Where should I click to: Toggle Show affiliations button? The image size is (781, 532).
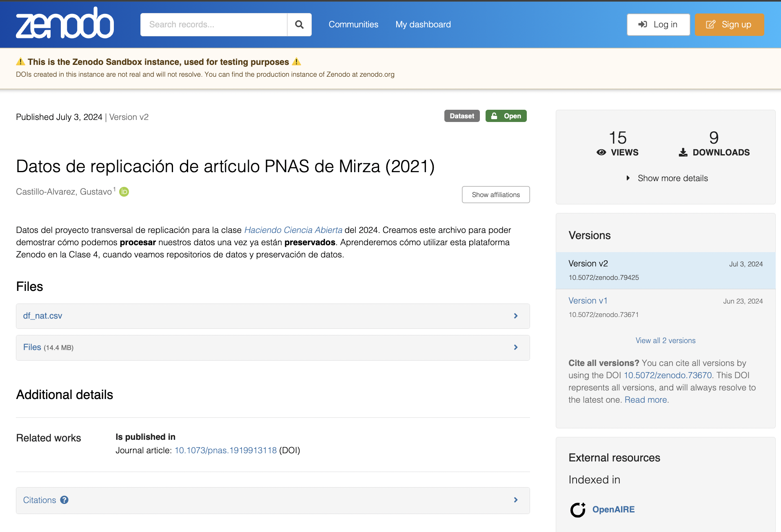pyautogui.click(x=495, y=195)
